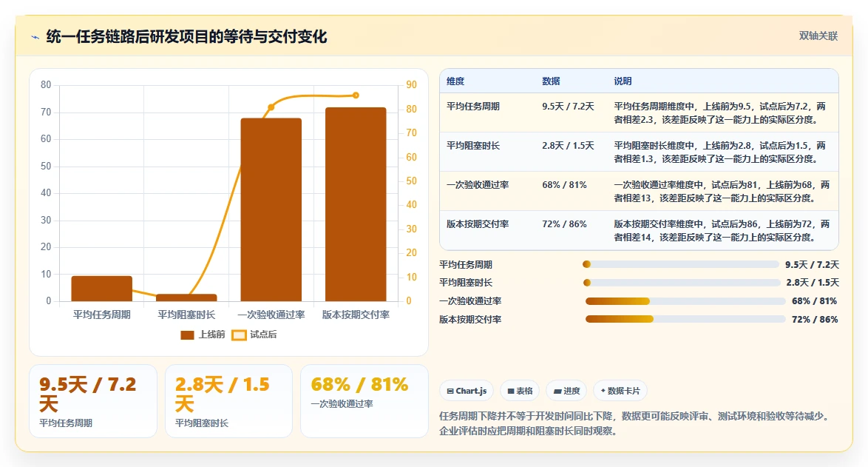Click table cell 68% / 81%
The image size is (868, 467).
tap(564, 185)
